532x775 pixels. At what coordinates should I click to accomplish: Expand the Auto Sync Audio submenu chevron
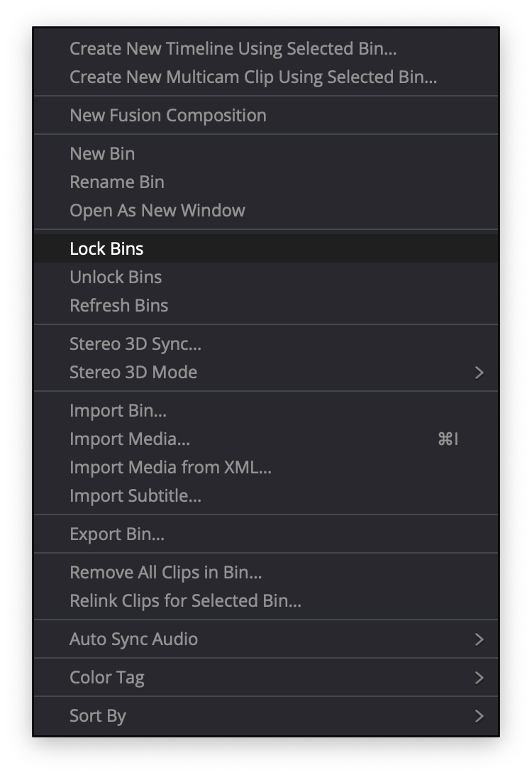[x=479, y=639]
